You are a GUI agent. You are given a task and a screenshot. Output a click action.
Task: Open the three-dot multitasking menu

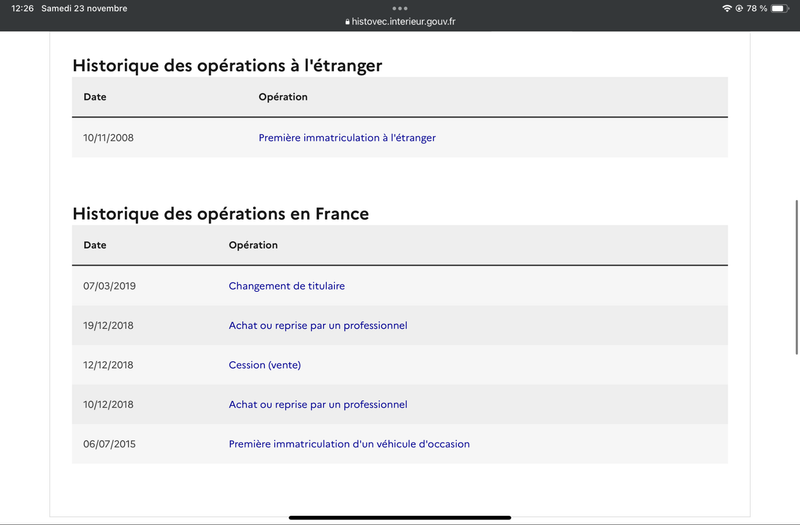click(400, 8)
